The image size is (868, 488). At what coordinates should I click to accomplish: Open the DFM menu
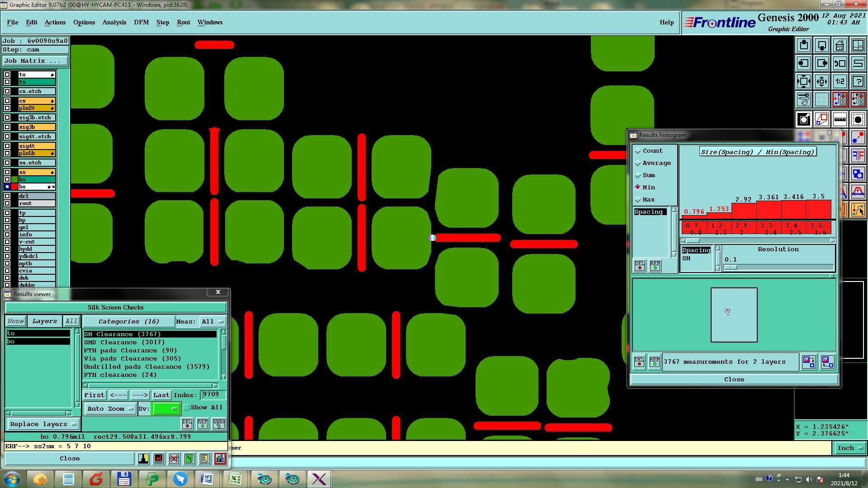pos(141,23)
